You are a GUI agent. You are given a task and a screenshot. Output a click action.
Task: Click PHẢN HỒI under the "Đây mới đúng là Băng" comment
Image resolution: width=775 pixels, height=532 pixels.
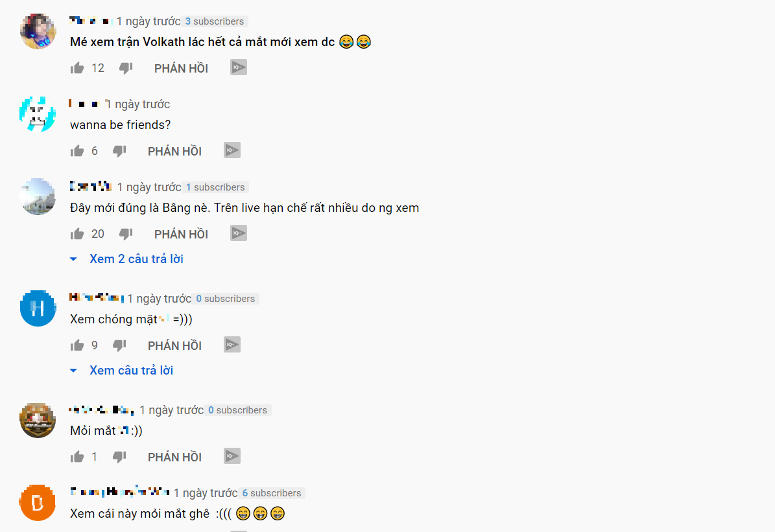coord(182,234)
